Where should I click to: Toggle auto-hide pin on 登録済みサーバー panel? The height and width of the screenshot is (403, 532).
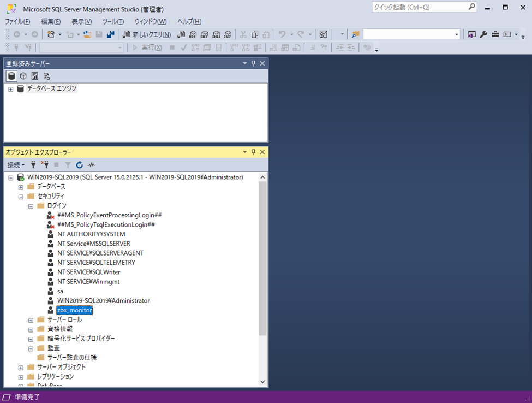tap(253, 63)
